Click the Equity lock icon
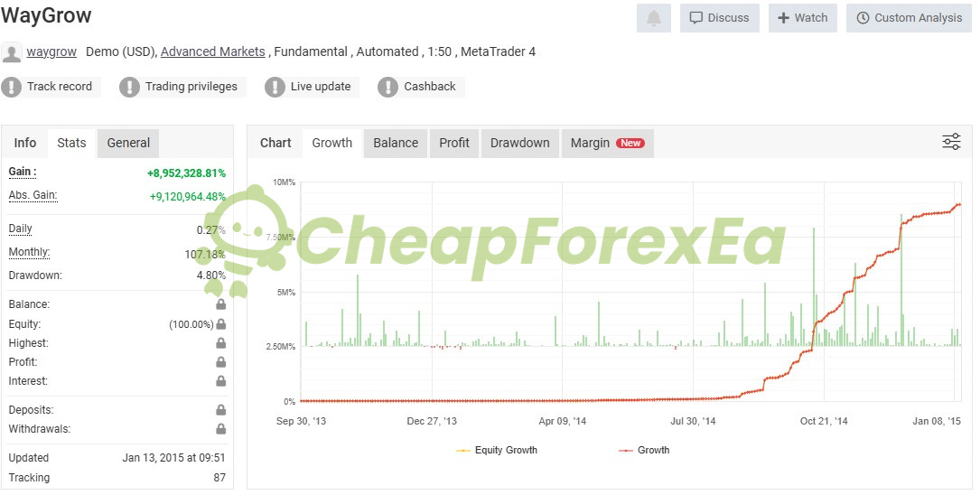 point(220,324)
